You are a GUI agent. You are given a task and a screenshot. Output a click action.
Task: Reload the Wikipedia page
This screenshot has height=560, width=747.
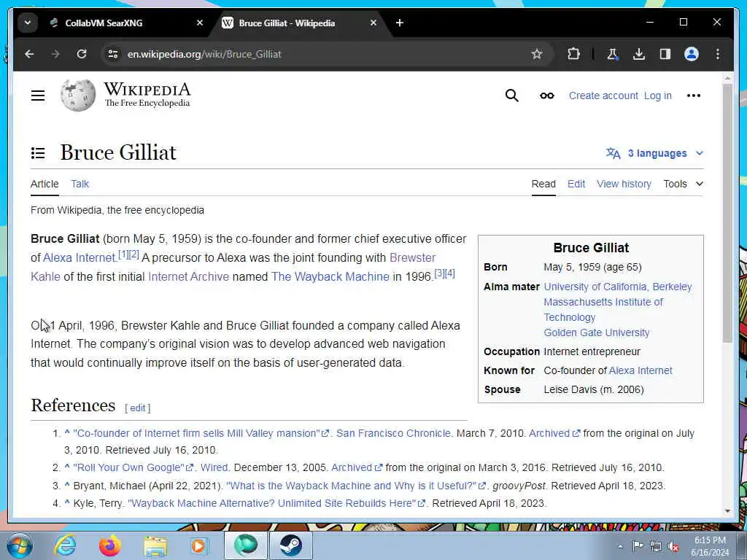[82, 54]
